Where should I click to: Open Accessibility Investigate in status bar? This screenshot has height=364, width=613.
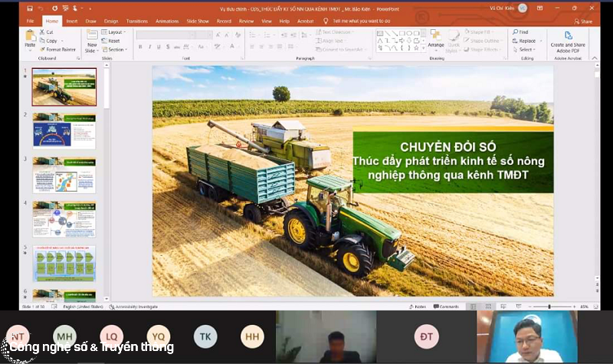pos(136,307)
